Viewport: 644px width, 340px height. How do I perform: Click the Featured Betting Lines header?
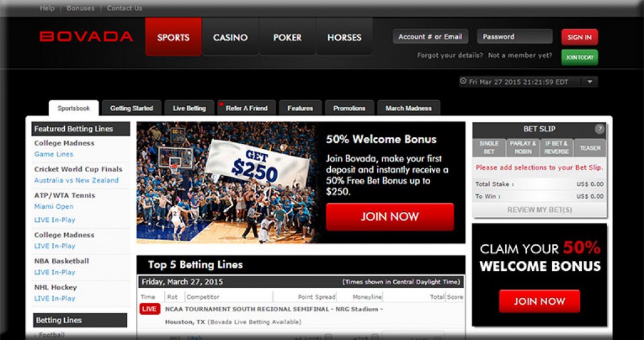[80, 129]
